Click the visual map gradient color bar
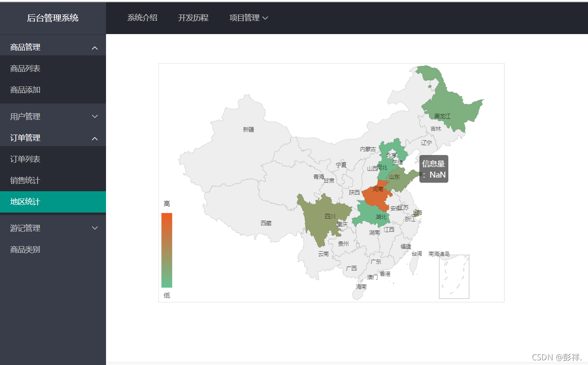Image resolution: width=588 pixels, height=365 pixels. point(167,250)
